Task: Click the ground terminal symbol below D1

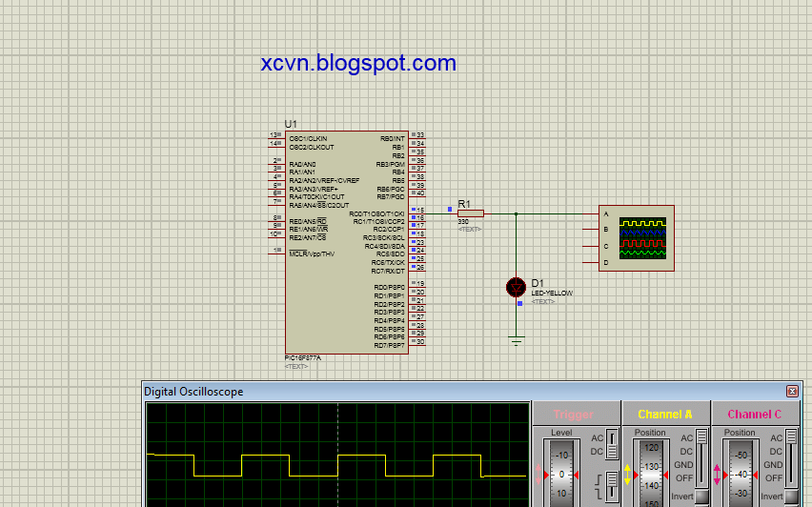Action: pyautogui.click(x=516, y=340)
